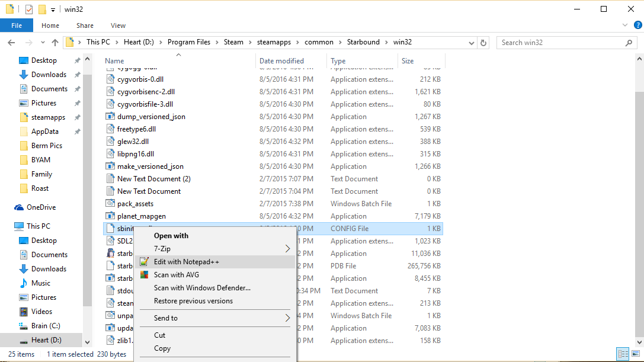Open Customize Quick Access Toolbar dropdown
The width and height of the screenshot is (644, 362).
[x=53, y=9]
